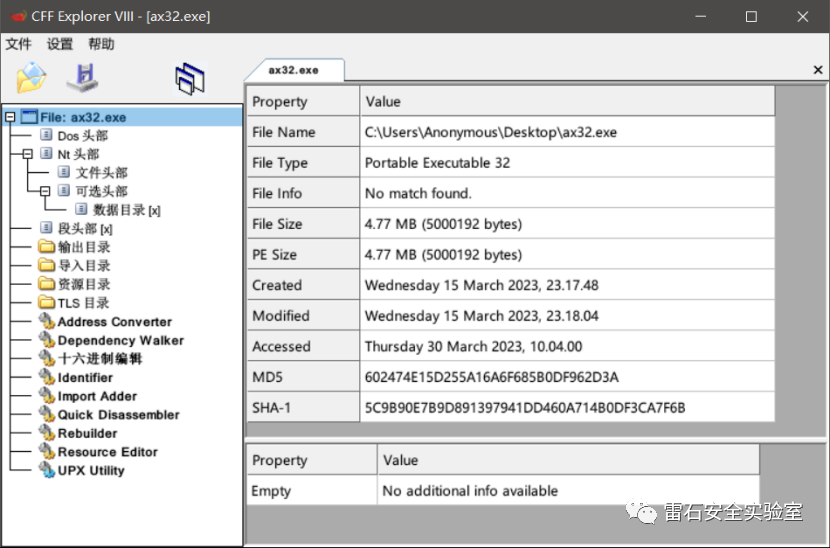
Task: Select the PE Size value cell
Action: click(x=567, y=255)
